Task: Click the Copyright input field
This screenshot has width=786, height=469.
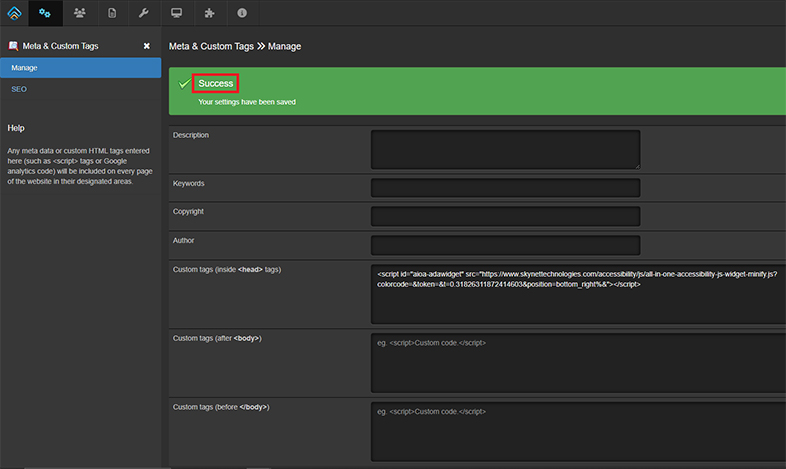Action: tap(505, 217)
